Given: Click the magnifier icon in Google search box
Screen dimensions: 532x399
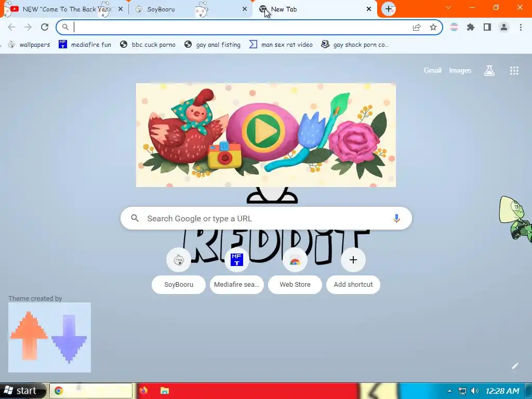Looking at the screenshot, I should point(135,218).
